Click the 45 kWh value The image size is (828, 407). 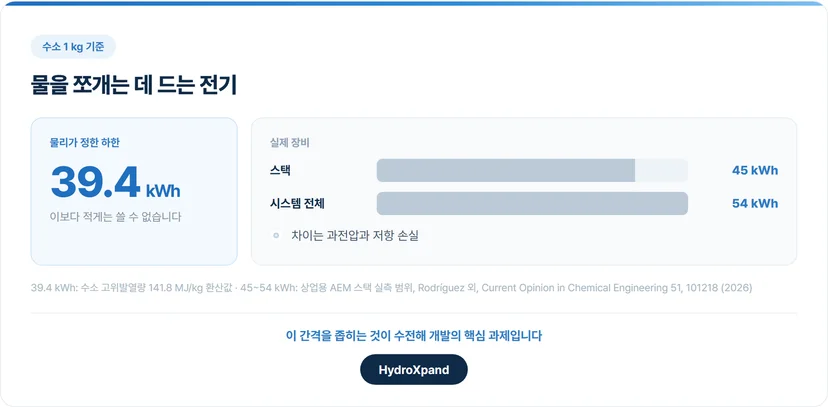pyautogui.click(x=755, y=171)
